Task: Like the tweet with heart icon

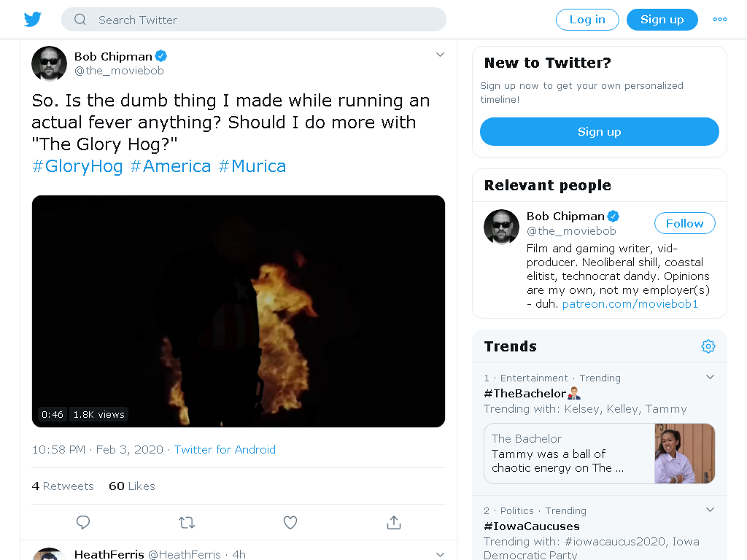Action: tap(290, 522)
